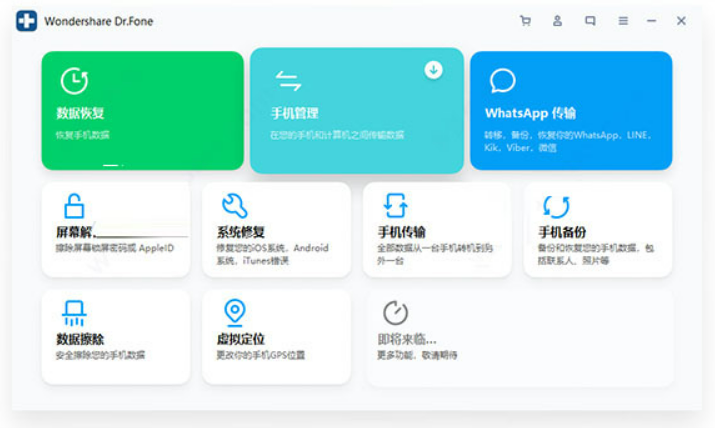Open the 数据擦除 title
The height and width of the screenshot is (428, 715).
[80, 339]
